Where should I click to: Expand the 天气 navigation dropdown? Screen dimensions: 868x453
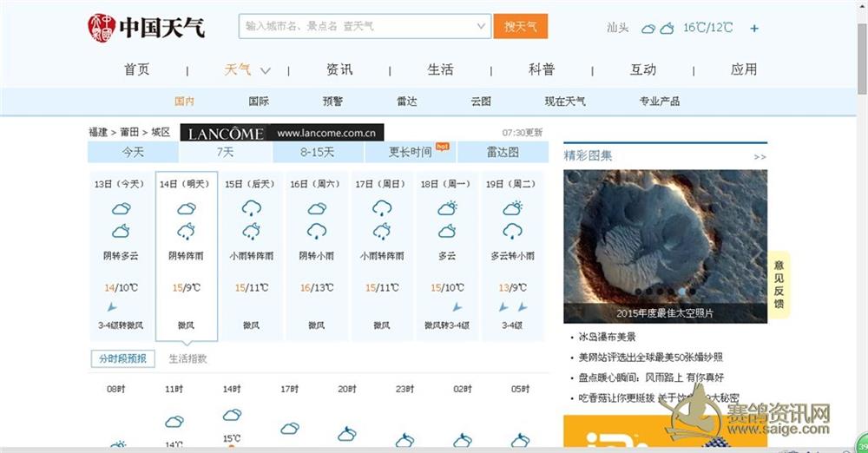coord(266,70)
